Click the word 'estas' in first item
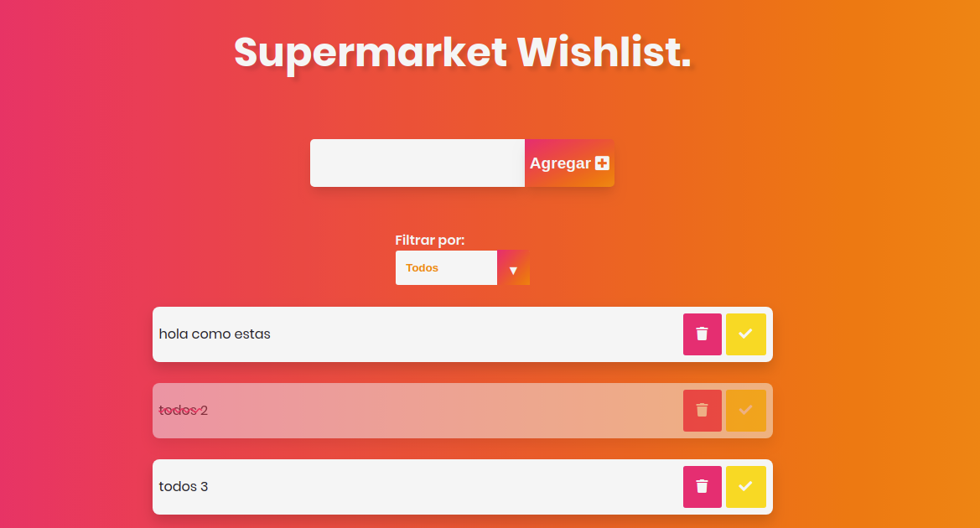Viewport: 980px width, 528px height. [x=252, y=334]
